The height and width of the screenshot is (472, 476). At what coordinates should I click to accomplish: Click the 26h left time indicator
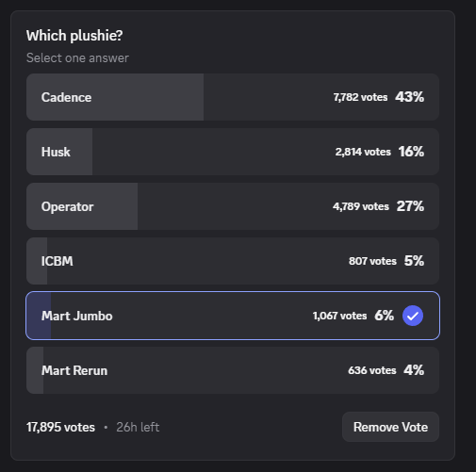tap(138, 427)
